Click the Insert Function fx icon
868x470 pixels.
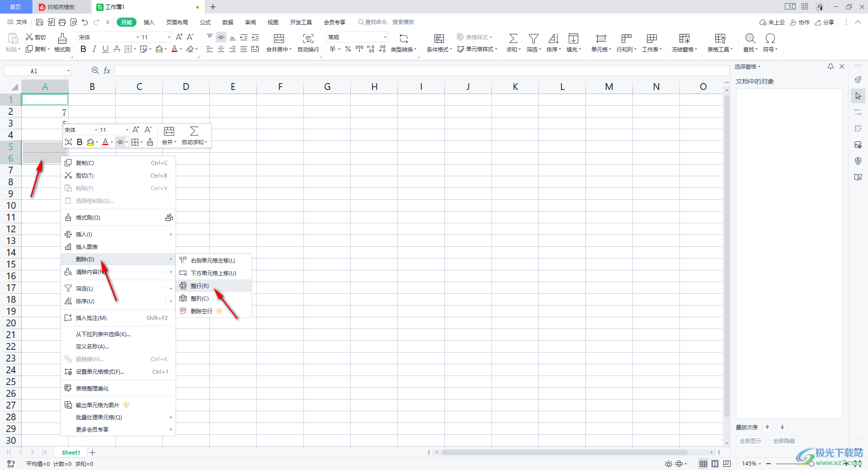click(107, 70)
